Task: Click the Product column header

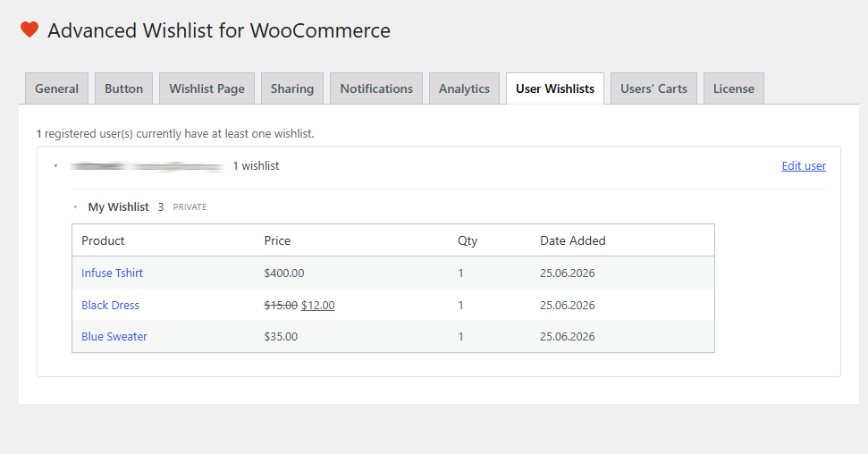Action: coord(103,240)
